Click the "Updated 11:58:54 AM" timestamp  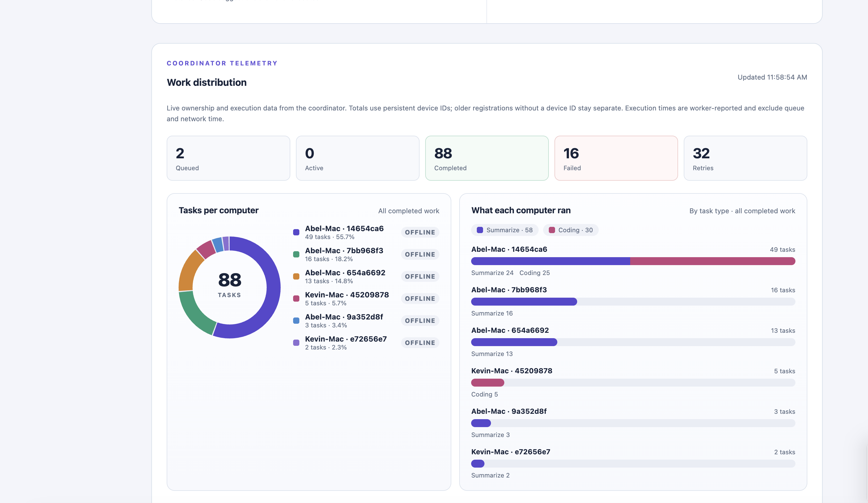pyautogui.click(x=772, y=77)
